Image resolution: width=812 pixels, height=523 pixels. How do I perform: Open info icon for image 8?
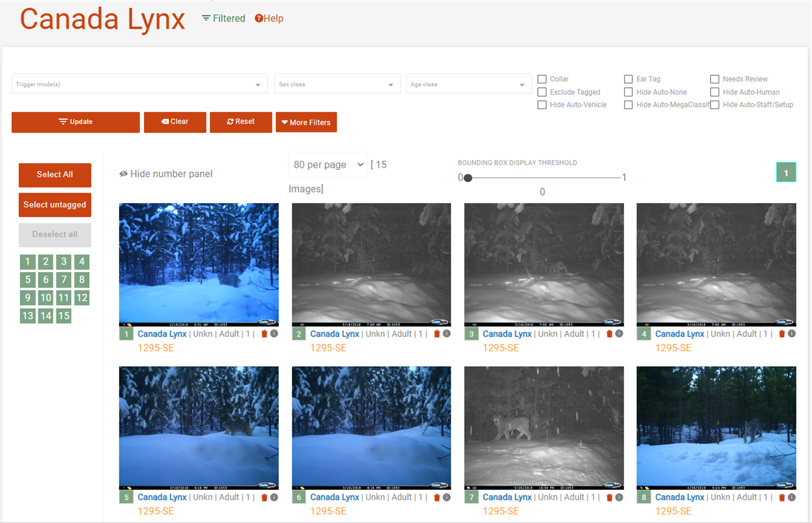tap(792, 497)
